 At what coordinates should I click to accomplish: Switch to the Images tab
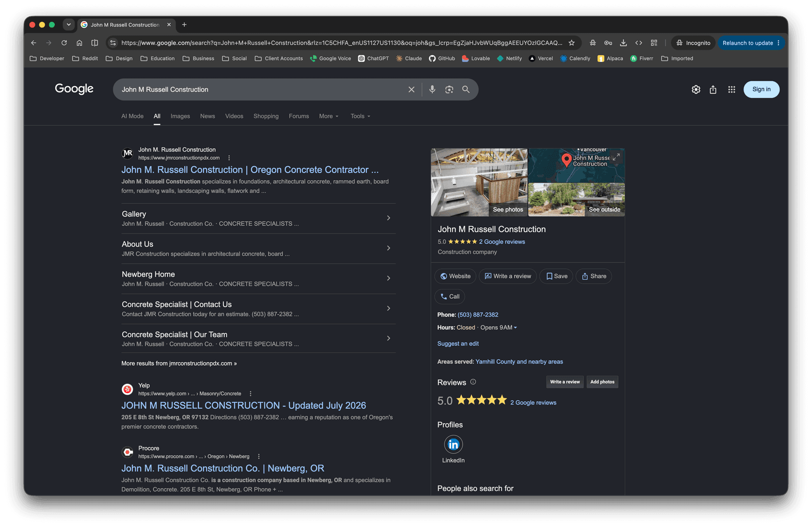[180, 117]
